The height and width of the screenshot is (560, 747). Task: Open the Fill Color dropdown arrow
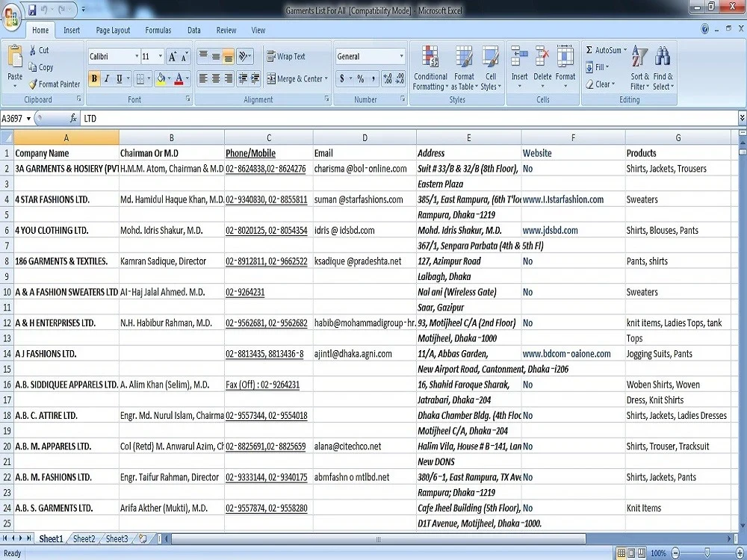170,78
